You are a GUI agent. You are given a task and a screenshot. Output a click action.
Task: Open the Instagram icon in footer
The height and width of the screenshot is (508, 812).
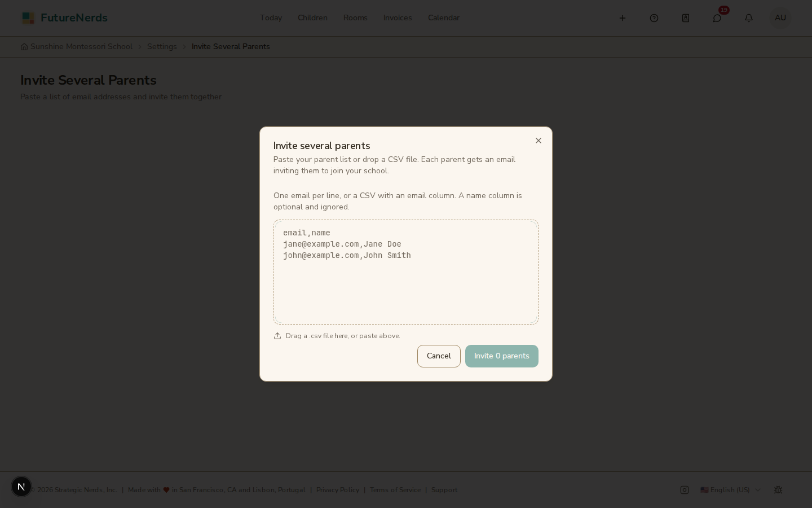pos(685,490)
